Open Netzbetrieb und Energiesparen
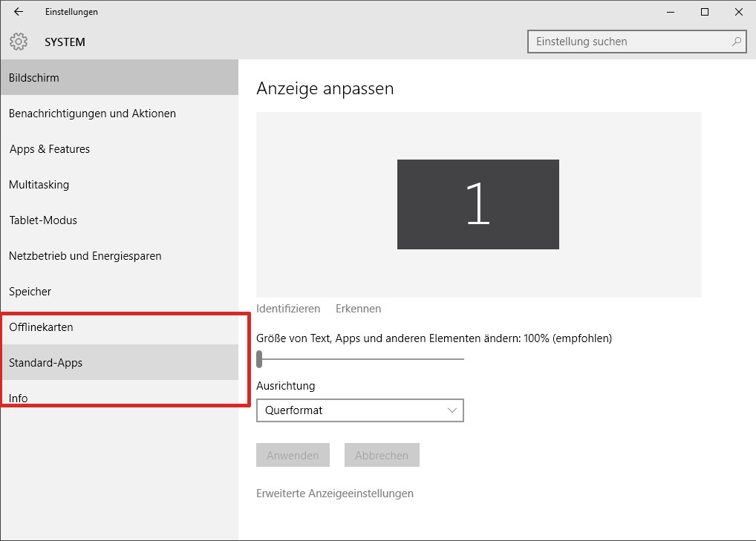This screenshot has height=541, width=756. pos(119,256)
